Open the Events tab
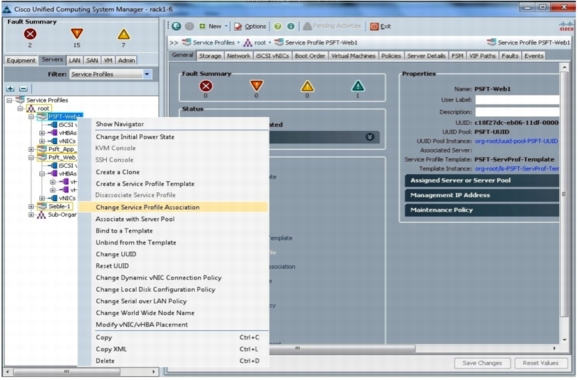 (x=534, y=56)
